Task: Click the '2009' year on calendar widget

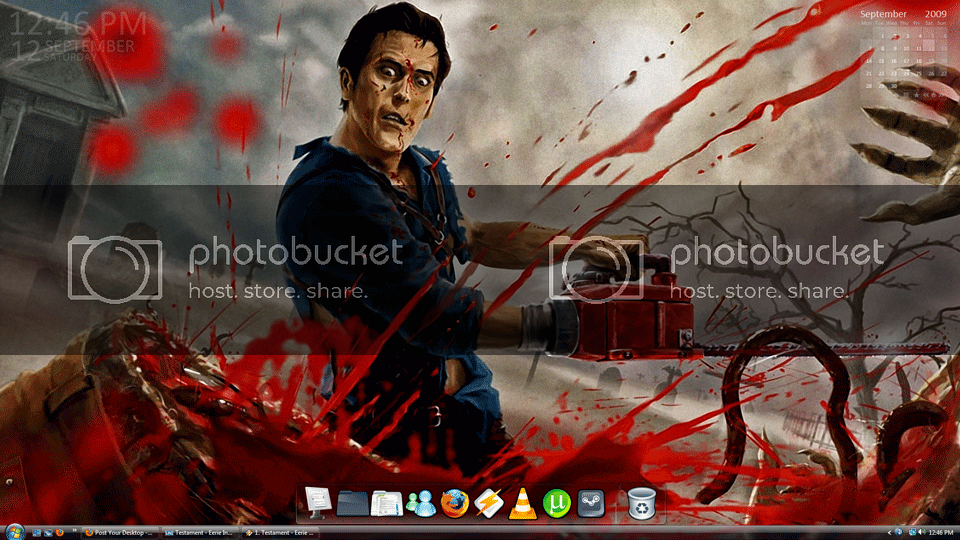Action: tap(936, 14)
